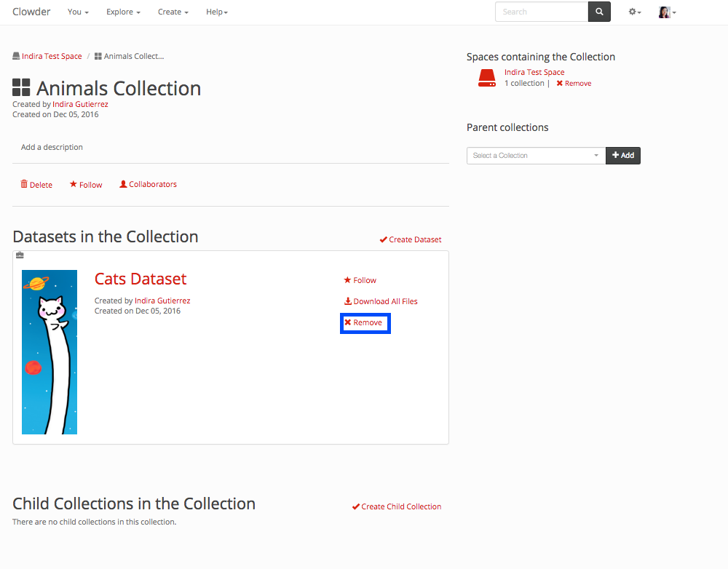Open the user avatar menu

667,12
